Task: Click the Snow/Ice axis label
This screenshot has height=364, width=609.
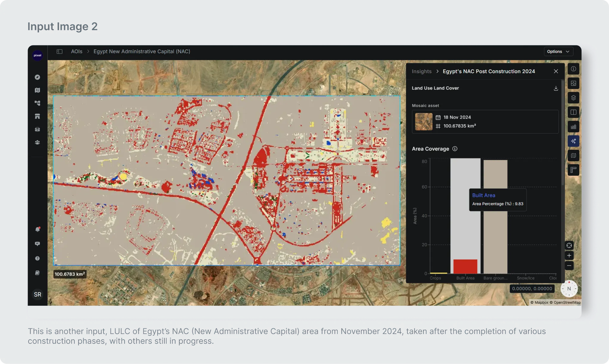Action: (525, 278)
